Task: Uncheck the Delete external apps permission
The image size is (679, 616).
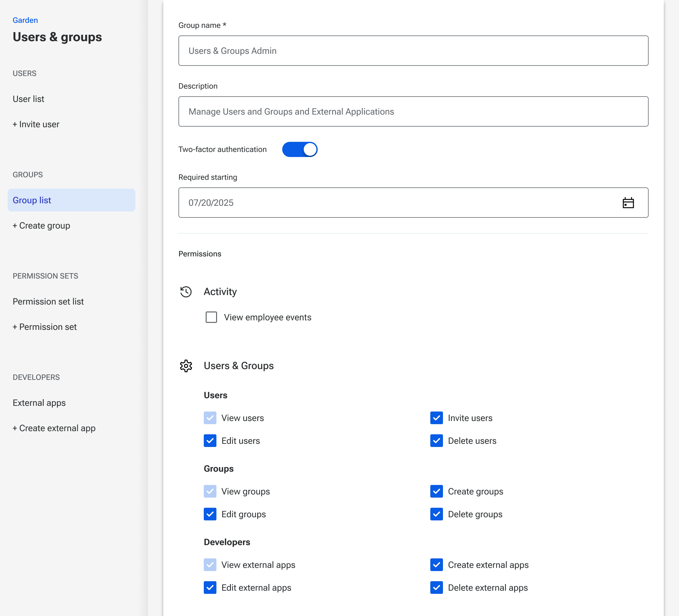Action: [x=437, y=588]
